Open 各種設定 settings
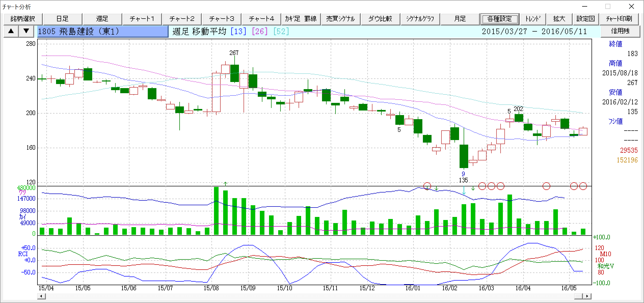 point(500,19)
